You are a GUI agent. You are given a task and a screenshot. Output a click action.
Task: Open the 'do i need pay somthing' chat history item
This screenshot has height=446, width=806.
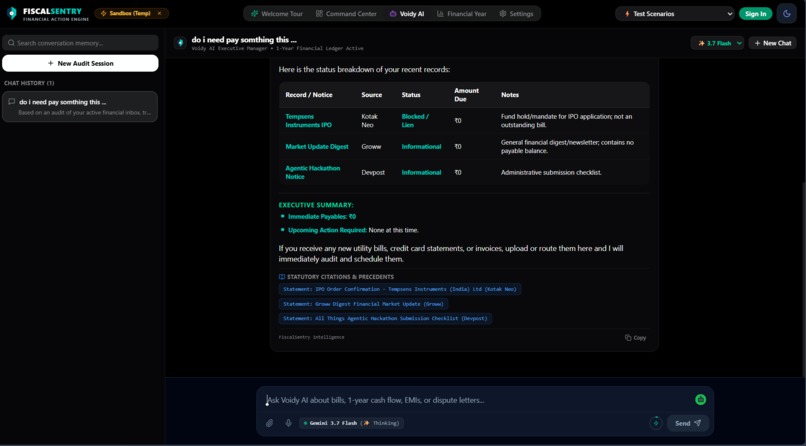(x=80, y=107)
